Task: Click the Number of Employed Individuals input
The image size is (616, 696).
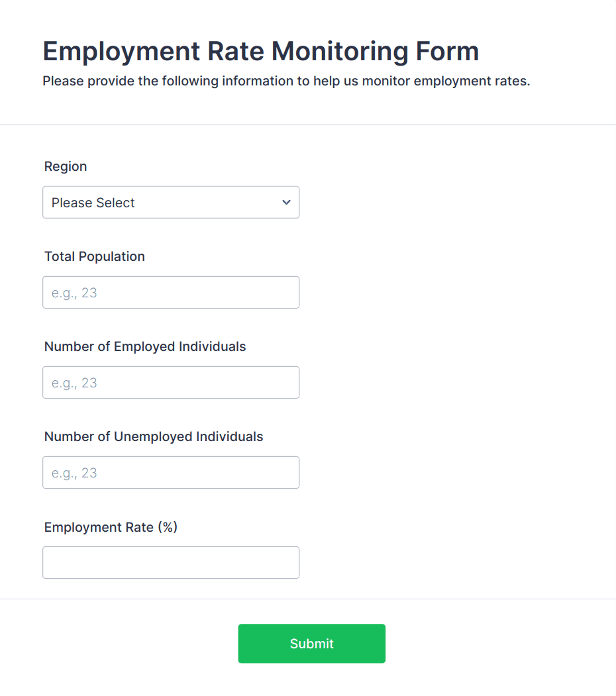Action: coord(170,383)
